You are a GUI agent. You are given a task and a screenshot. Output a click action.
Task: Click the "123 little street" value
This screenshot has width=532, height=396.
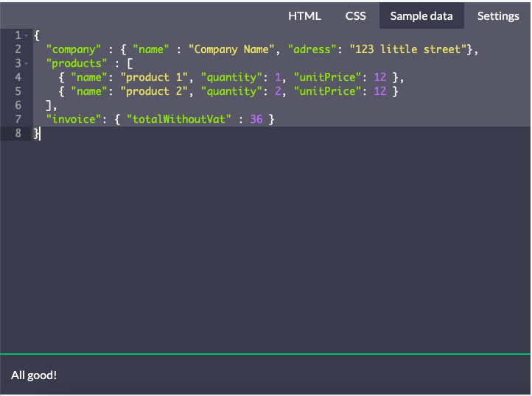coord(408,49)
